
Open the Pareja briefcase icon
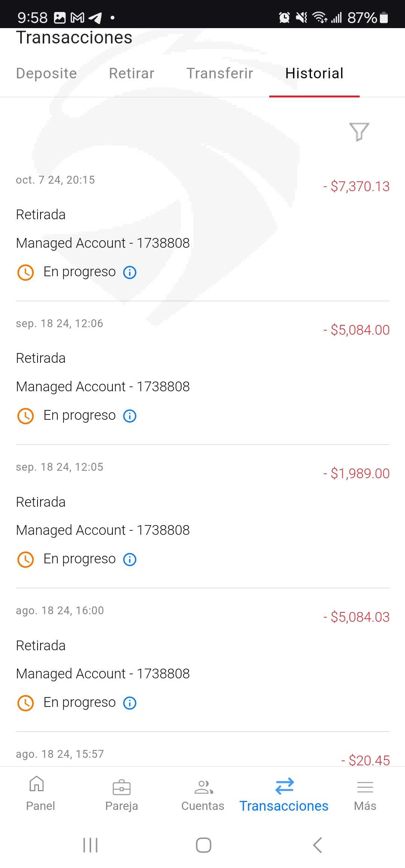(121, 787)
